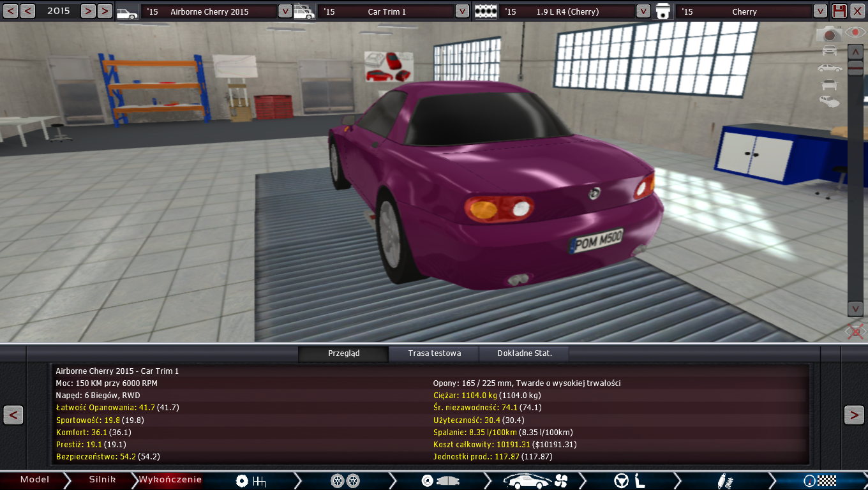Screen dimensions: 868x490
Task: Switch to the Trasa testowa tab
Action: point(434,353)
